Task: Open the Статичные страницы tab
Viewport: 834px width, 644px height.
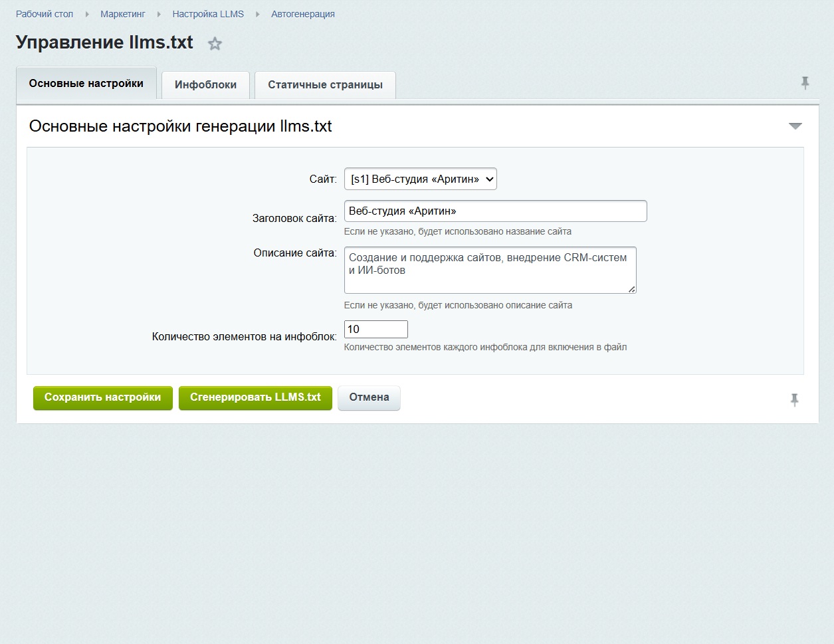Action: [324, 84]
